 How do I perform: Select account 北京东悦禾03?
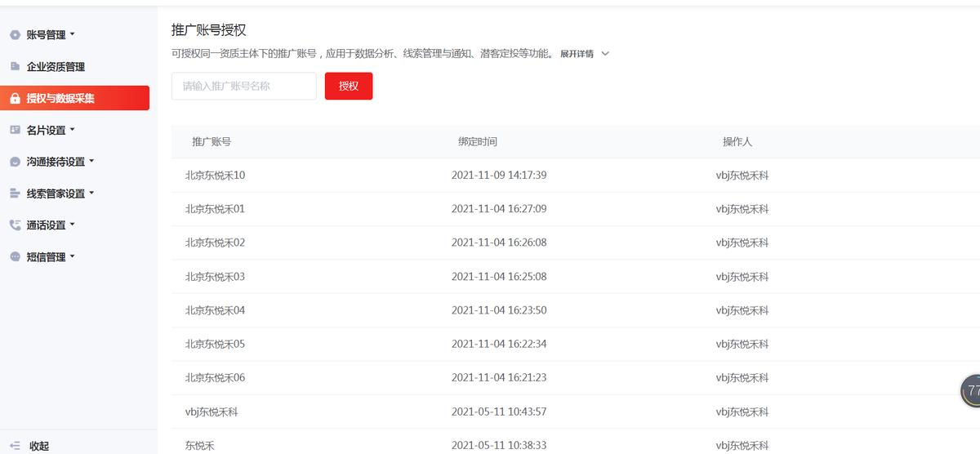[215, 277]
